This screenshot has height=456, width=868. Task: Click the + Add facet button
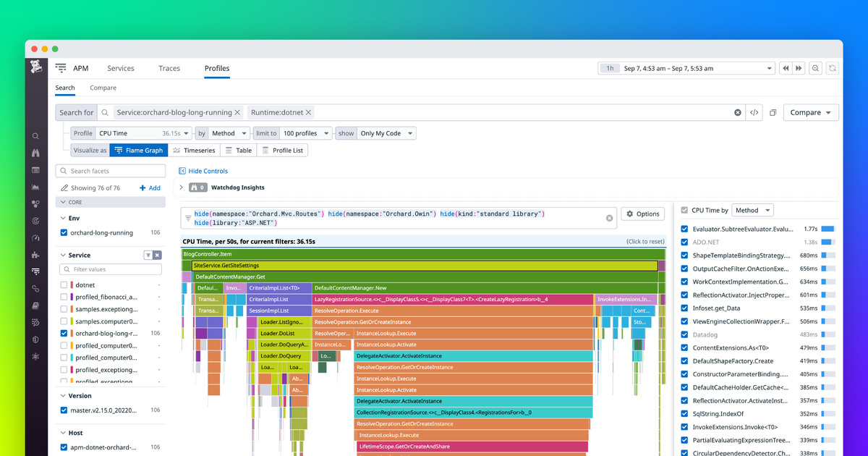coord(150,188)
